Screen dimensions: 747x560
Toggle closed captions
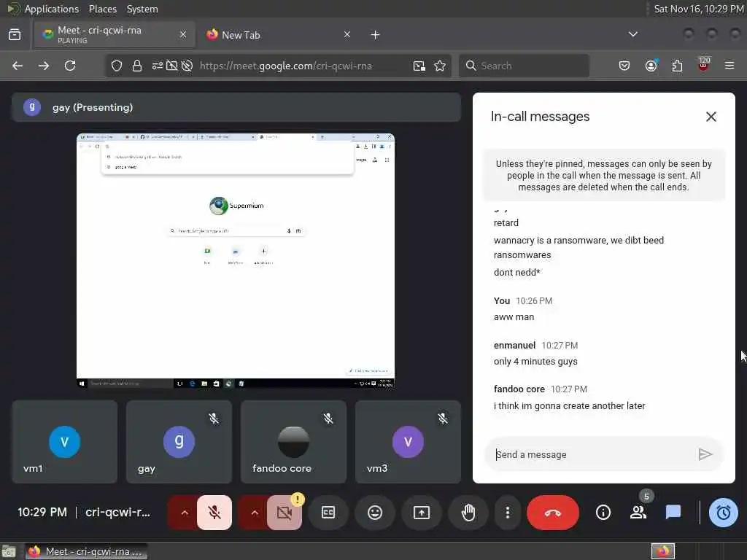[328, 513]
